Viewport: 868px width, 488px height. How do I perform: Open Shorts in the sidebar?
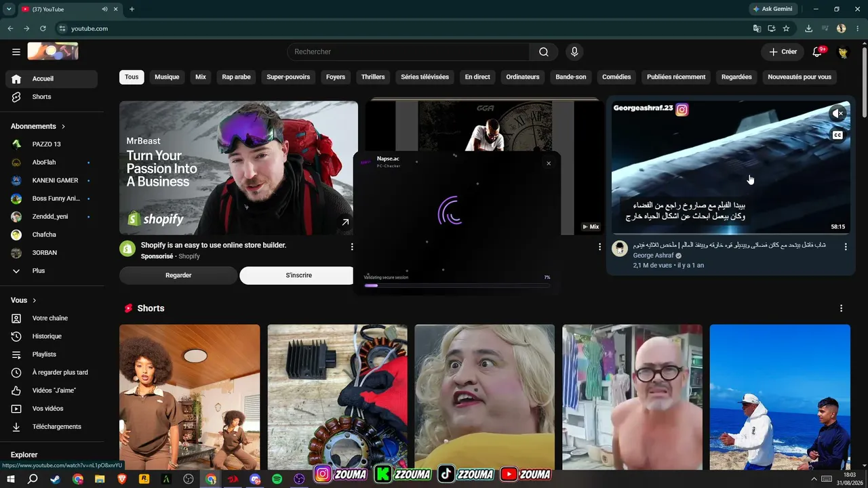point(52,97)
